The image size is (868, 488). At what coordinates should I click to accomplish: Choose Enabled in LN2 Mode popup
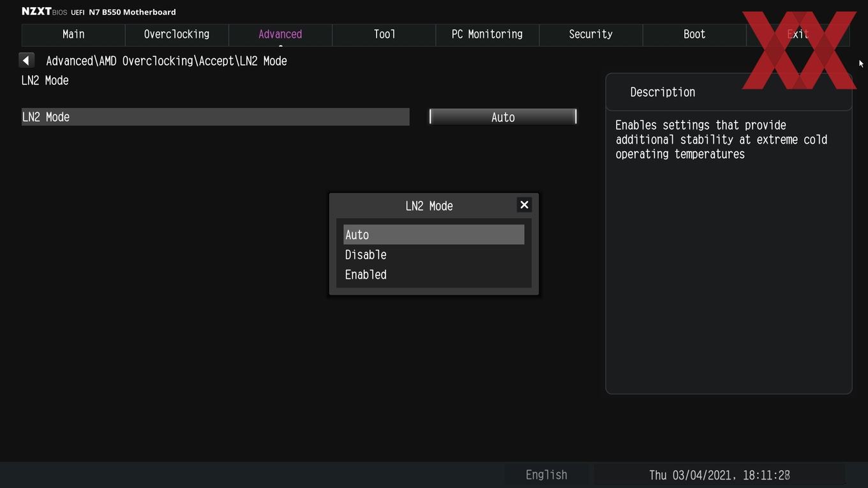click(x=433, y=274)
